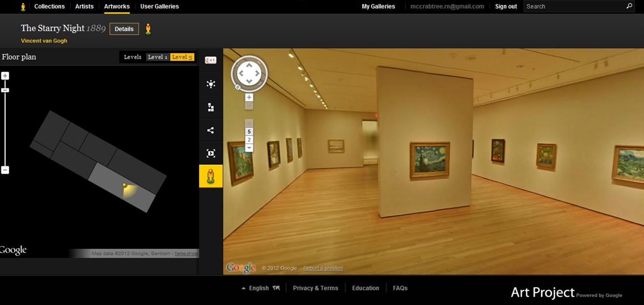Viewport: 644px width, 305px height.
Task: Zoom in the floor plan map
Action: [5, 76]
